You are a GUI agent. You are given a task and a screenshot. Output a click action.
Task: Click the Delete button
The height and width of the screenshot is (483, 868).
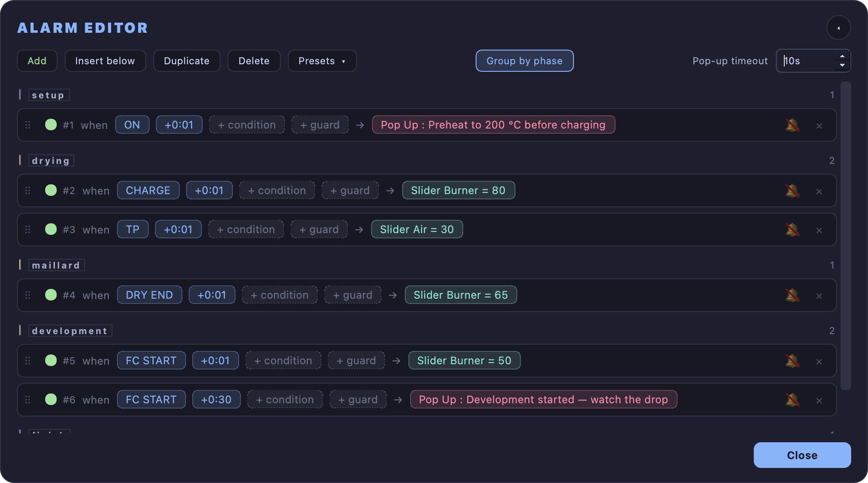click(254, 61)
